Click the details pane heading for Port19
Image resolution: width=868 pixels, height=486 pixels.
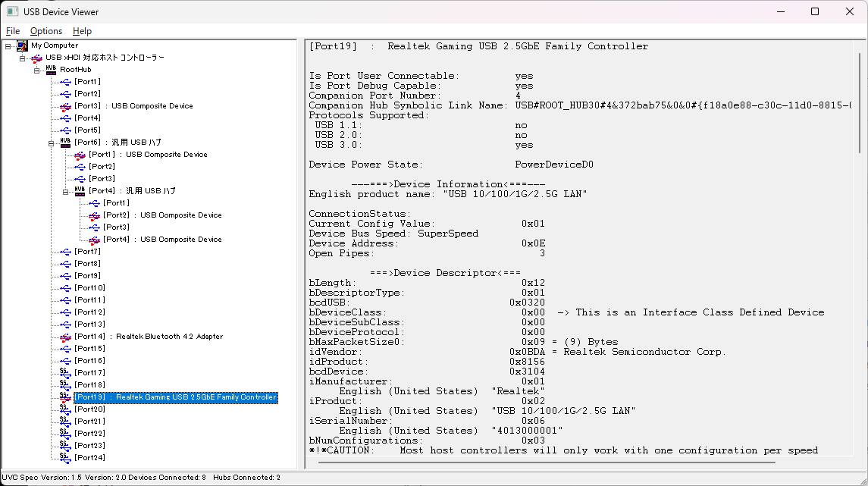[x=478, y=46]
